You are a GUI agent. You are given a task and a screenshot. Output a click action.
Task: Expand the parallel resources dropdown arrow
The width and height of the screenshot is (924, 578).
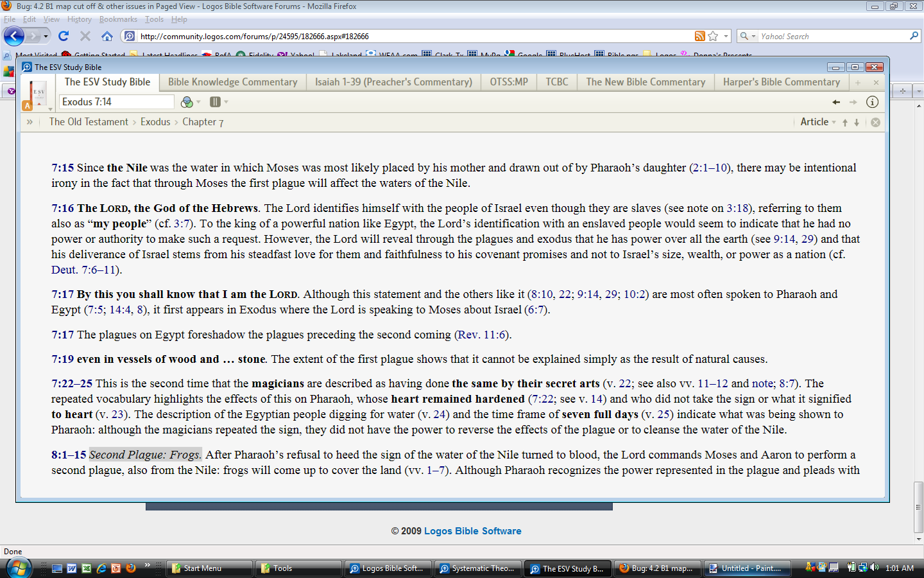(x=226, y=102)
